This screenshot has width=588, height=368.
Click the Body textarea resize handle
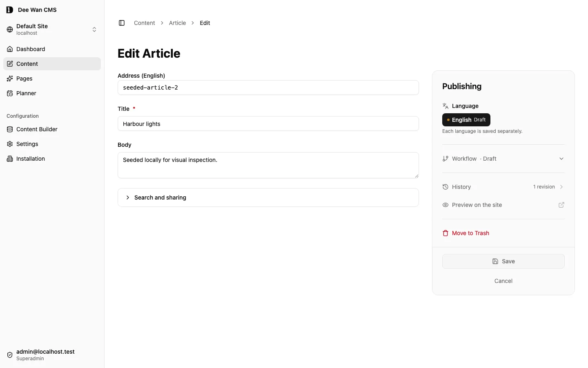coord(416,176)
